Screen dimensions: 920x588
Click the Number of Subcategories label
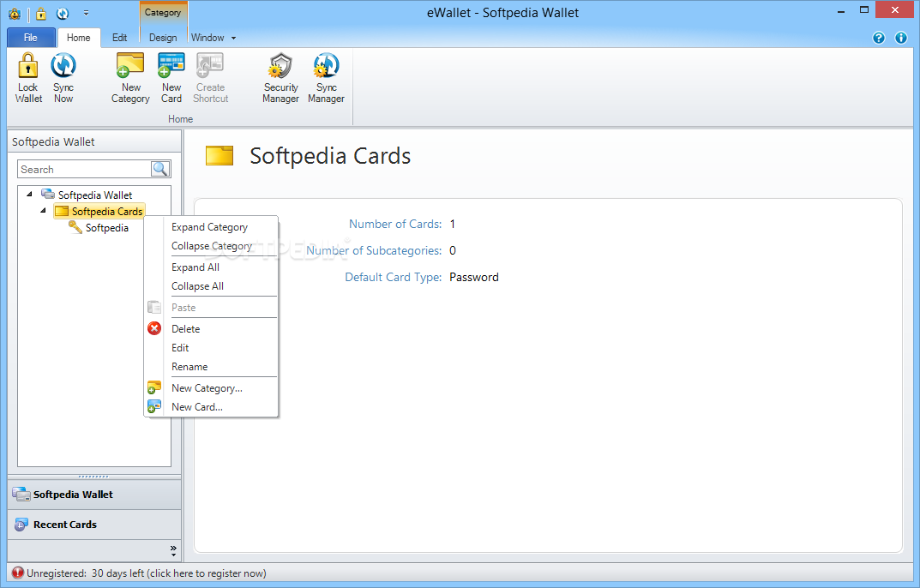tap(374, 250)
